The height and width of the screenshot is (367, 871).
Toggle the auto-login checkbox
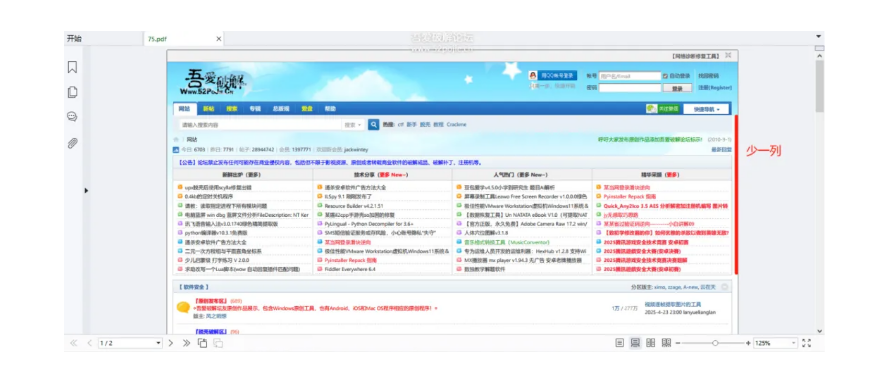665,76
